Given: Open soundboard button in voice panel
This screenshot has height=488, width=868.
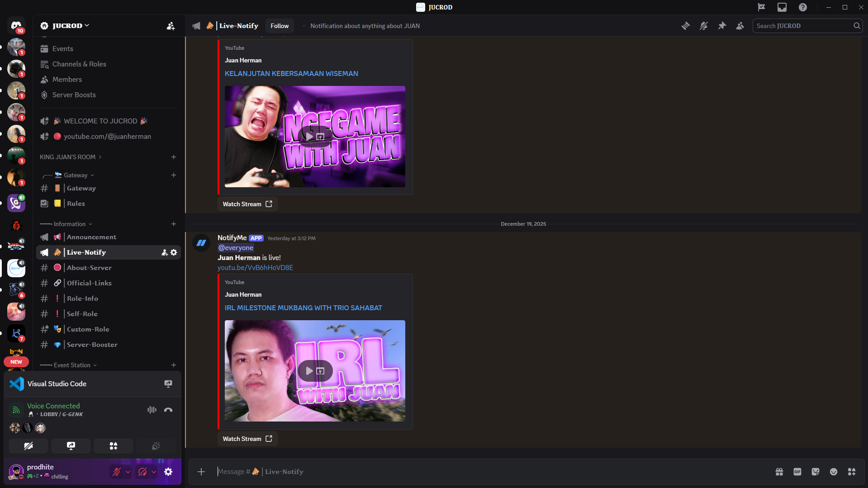Looking at the screenshot, I should pos(156,446).
